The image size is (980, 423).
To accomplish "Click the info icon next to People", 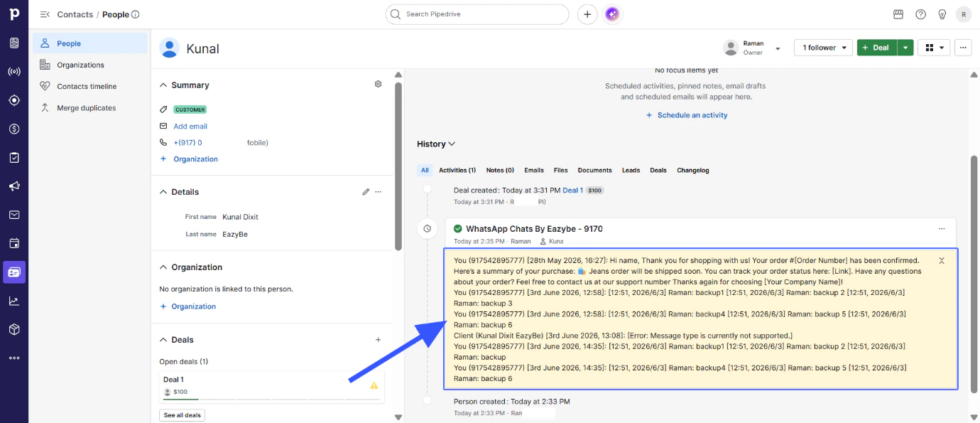I will (x=136, y=14).
